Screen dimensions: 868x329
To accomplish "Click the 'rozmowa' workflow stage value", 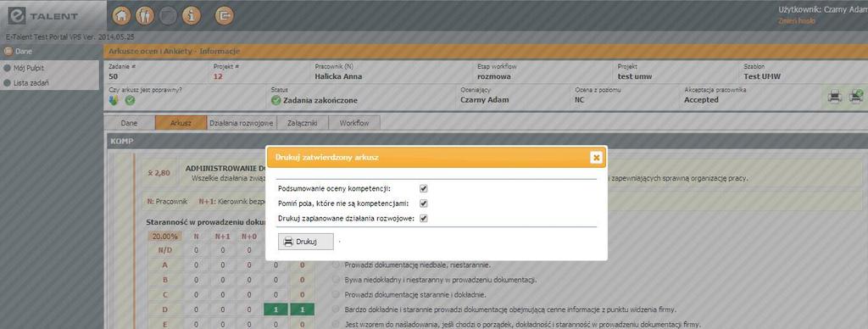I will (494, 76).
